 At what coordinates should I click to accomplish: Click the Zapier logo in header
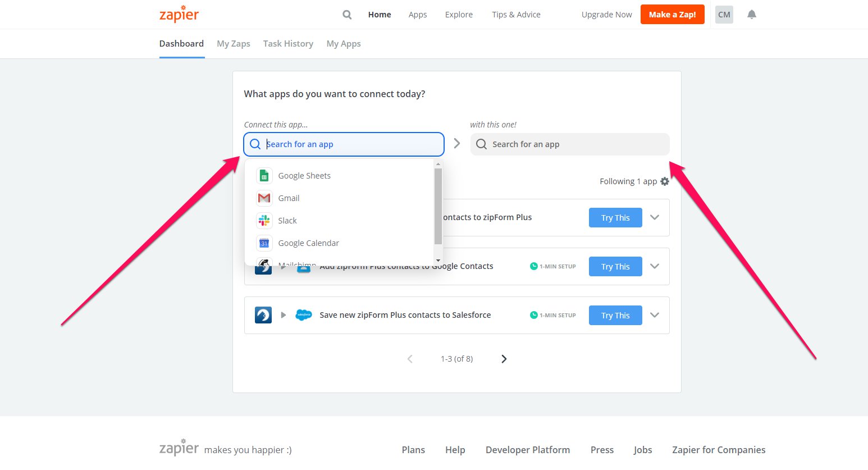click(x=179, y=14)
